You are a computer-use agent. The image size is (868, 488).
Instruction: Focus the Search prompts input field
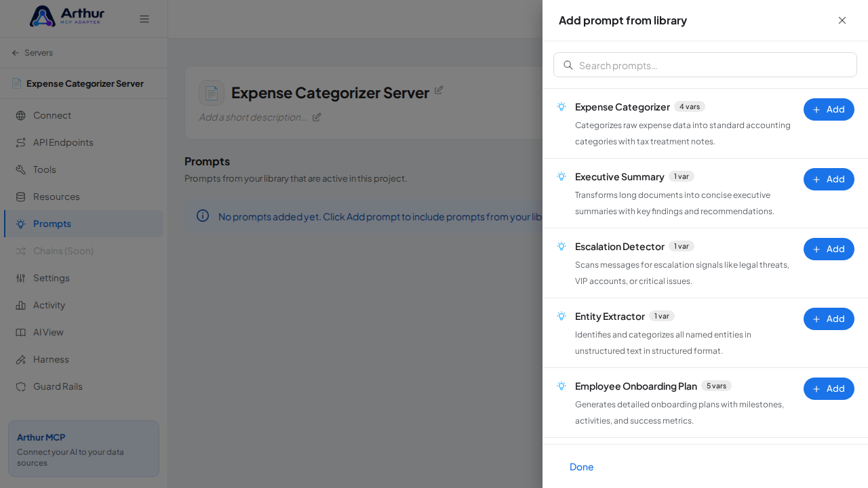tap(705, 65)
